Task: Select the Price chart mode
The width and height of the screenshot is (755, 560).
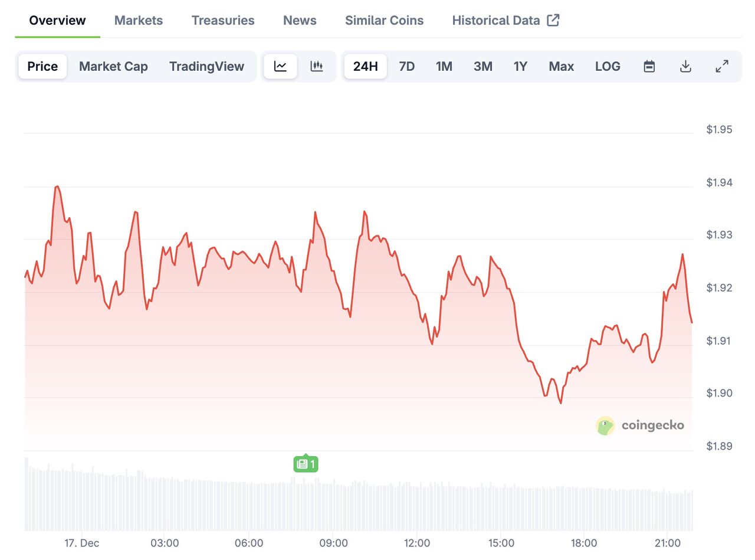Action: tap(42, 66)
